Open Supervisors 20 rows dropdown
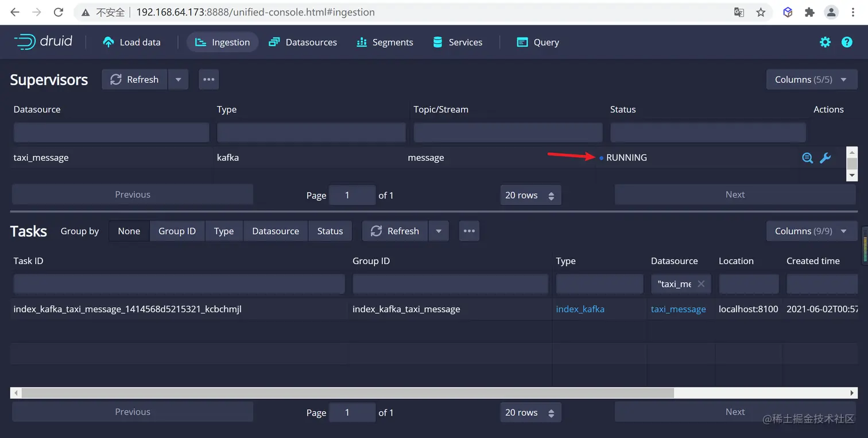 (x=530, y=195)
